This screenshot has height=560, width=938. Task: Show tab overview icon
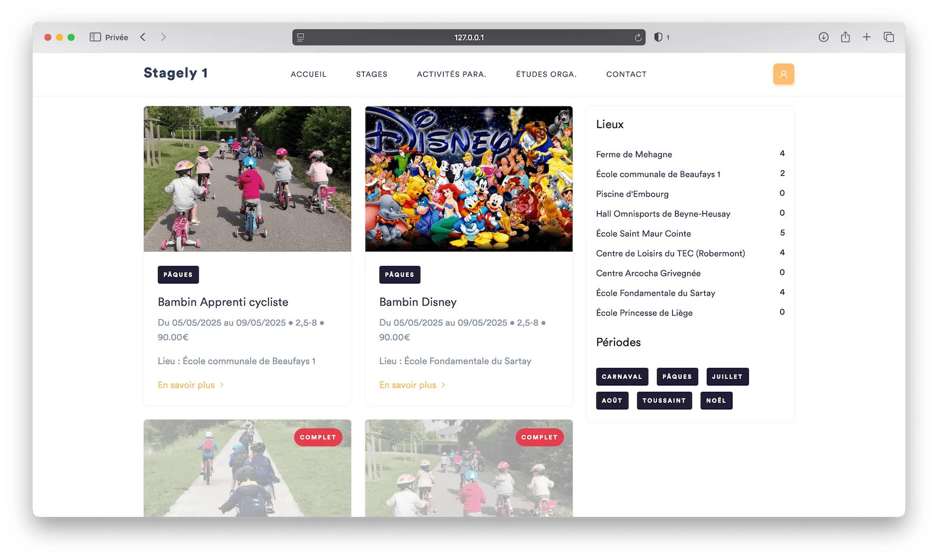[888, 37]
